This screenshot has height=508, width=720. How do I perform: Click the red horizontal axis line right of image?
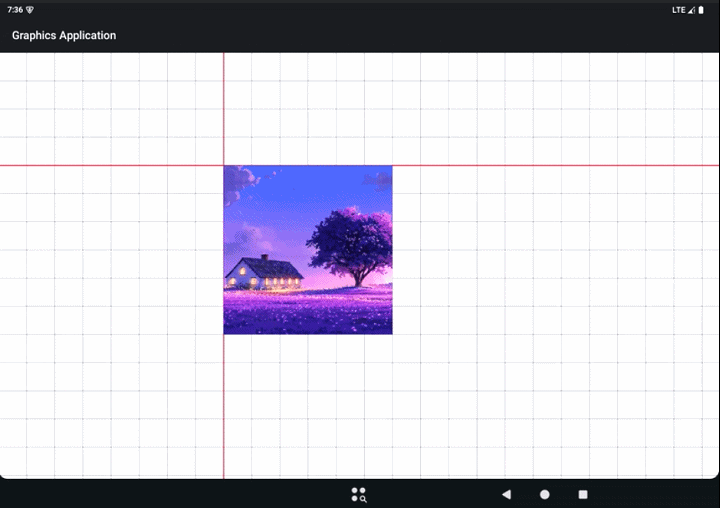pyautogui.click(x=556, y=165)
